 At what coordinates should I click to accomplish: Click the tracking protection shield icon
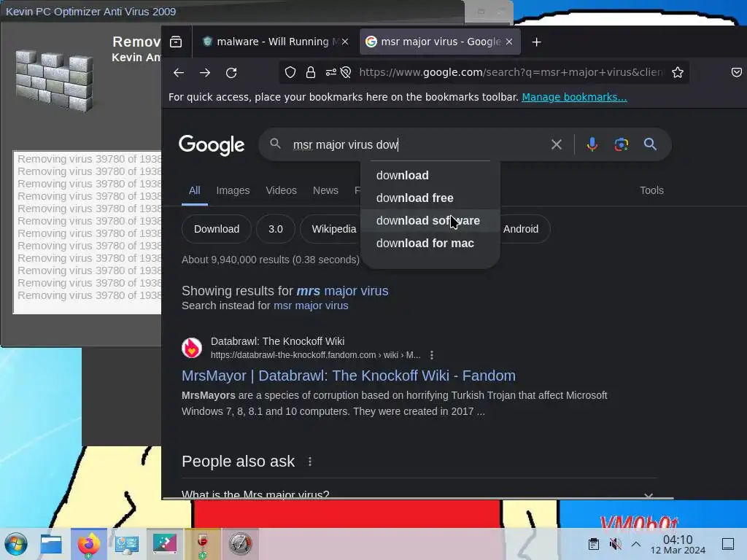290,72
